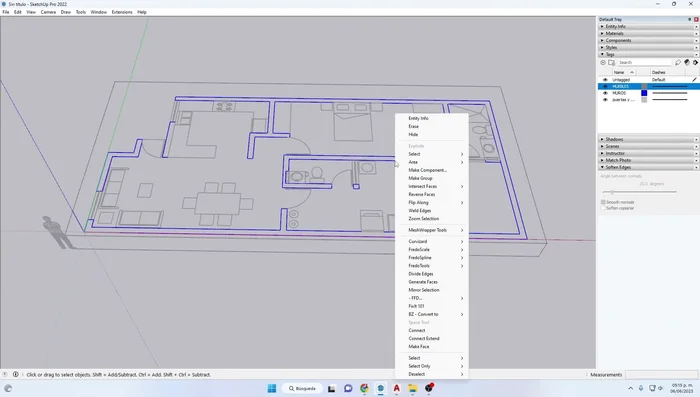Click the info icon in status bar

tap(16, 375)
